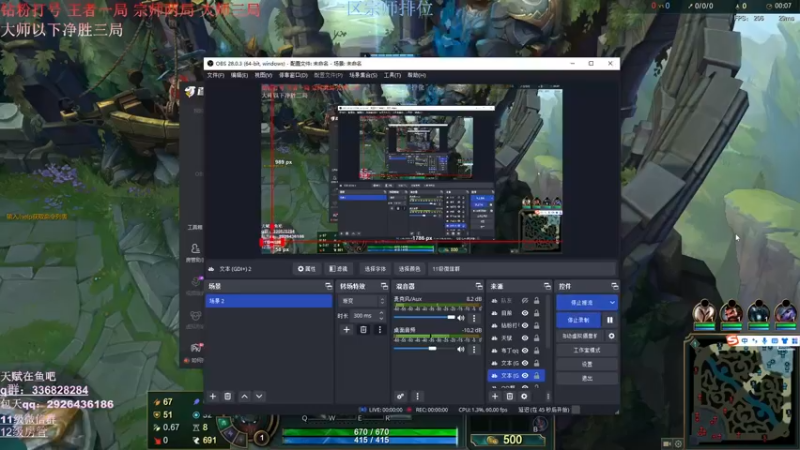800x450 pixels.
Task: Delete the selected scene with trash icon
Action: pyautogui.click(x=228, y=396)
